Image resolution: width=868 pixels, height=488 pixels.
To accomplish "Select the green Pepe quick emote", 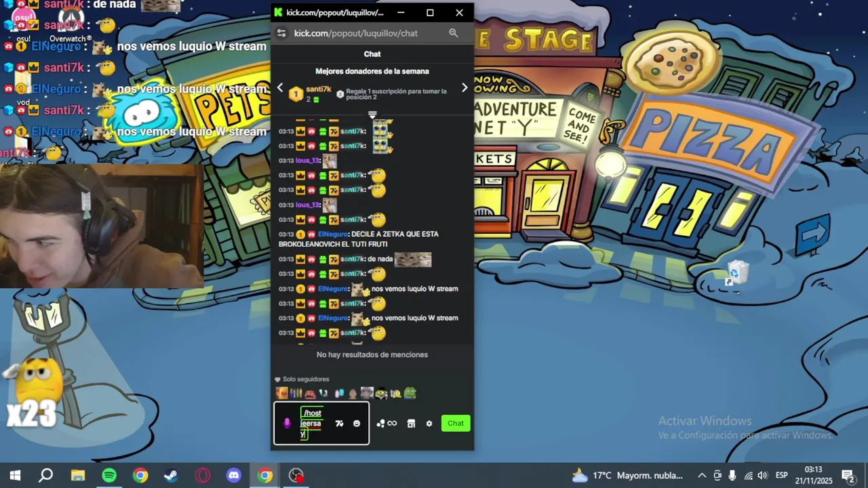I will click(410, 393).
